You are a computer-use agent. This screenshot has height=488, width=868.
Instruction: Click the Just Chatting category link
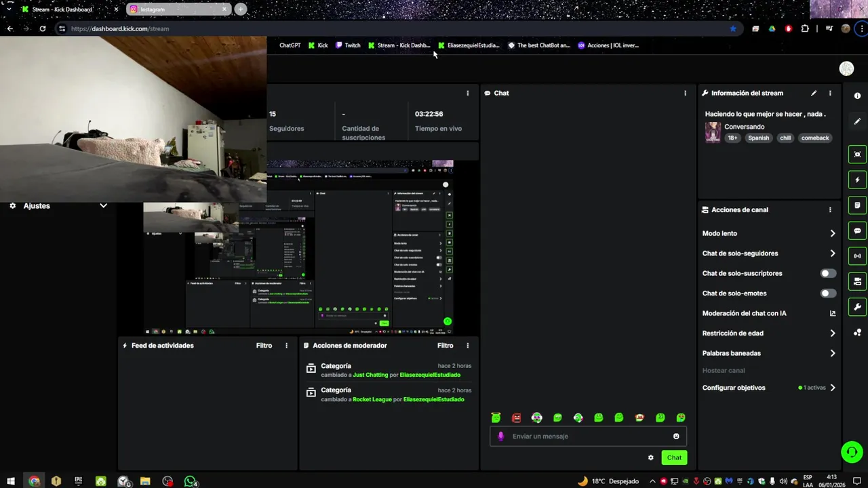(x=370, y=375)
